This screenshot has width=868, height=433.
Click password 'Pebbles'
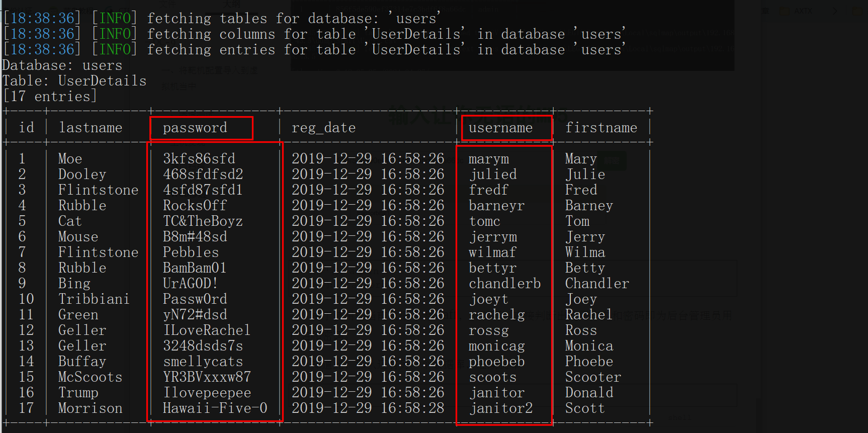(191, 252)
